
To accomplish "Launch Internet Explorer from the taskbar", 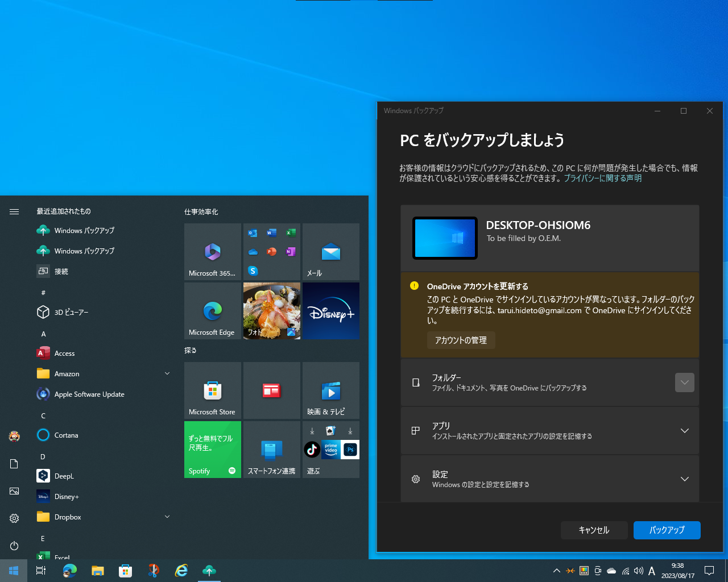I will click(x=181, y=571).
